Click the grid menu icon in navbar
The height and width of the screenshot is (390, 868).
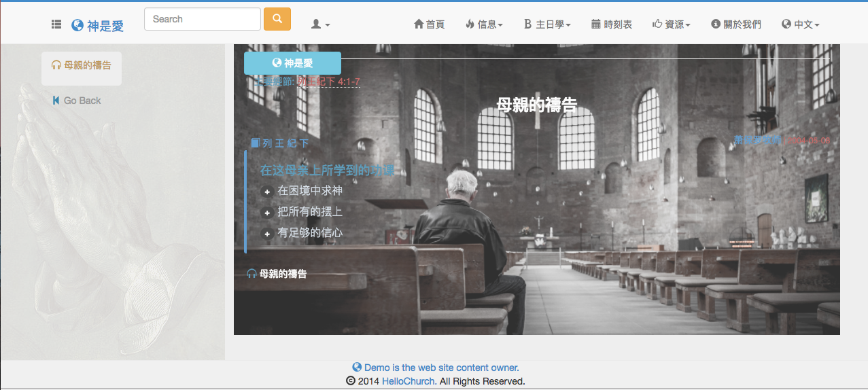coord(56,25)
